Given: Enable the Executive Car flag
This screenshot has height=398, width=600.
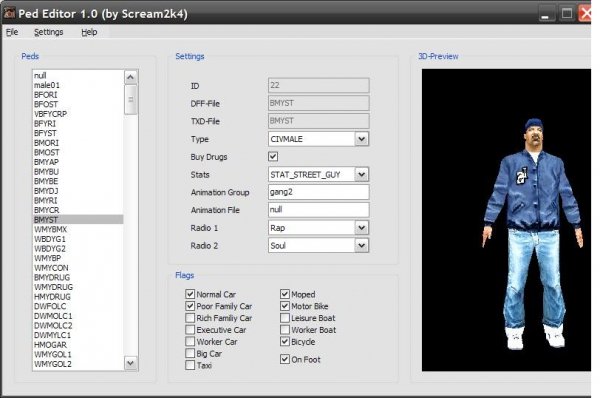Looking at the screenshot, I should point(190,329).
